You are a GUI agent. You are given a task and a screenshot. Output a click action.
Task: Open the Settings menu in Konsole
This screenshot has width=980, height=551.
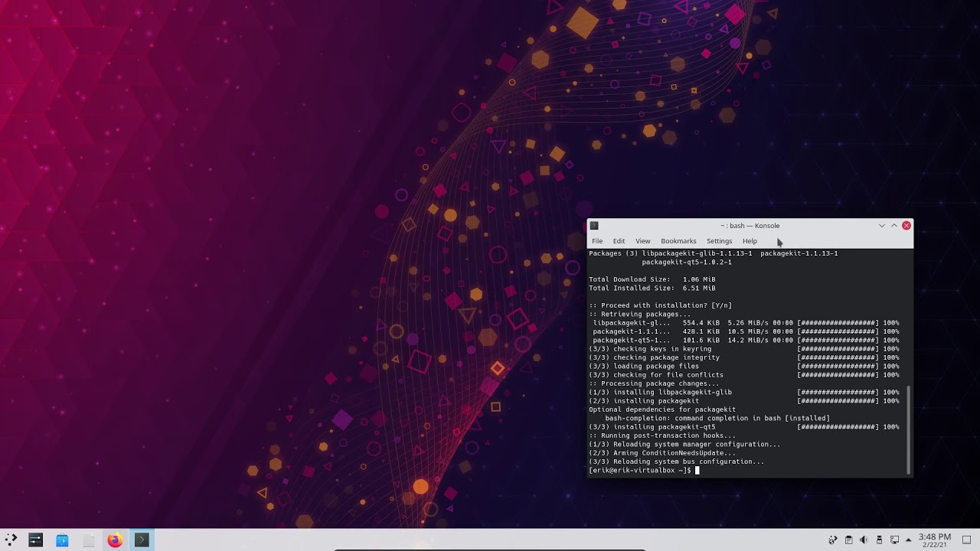pos(719,241)
